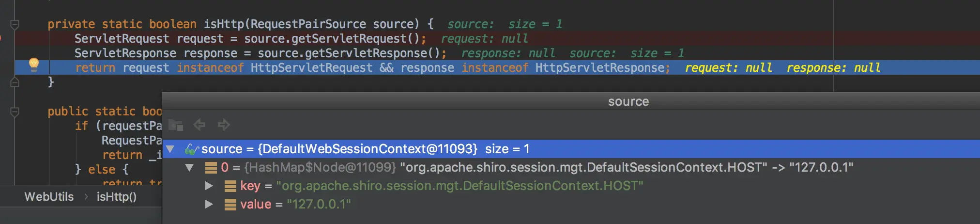Expand the key node in tree

tap(209, 186)
